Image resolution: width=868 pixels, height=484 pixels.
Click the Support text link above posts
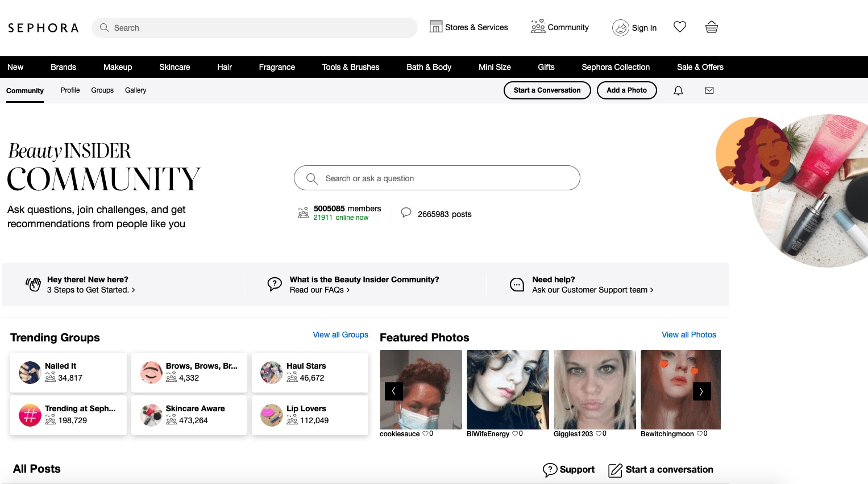pyautogui.click(x=577, y=469)
